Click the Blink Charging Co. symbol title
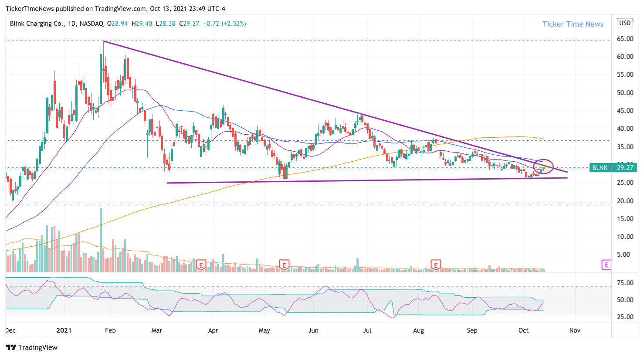 click(37, 24)
